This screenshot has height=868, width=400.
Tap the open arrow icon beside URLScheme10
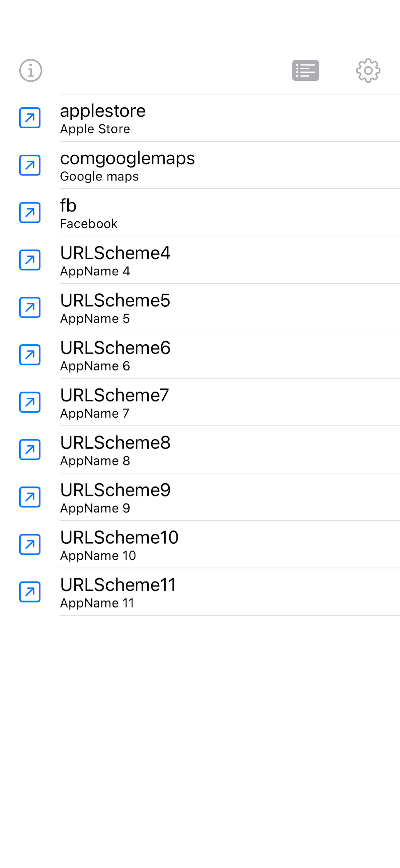point(30,545)
